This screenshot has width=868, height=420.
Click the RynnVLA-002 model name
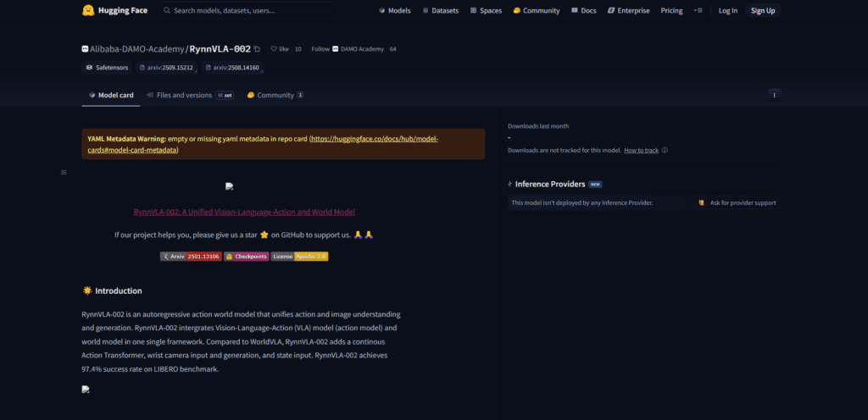click(220, 49)
